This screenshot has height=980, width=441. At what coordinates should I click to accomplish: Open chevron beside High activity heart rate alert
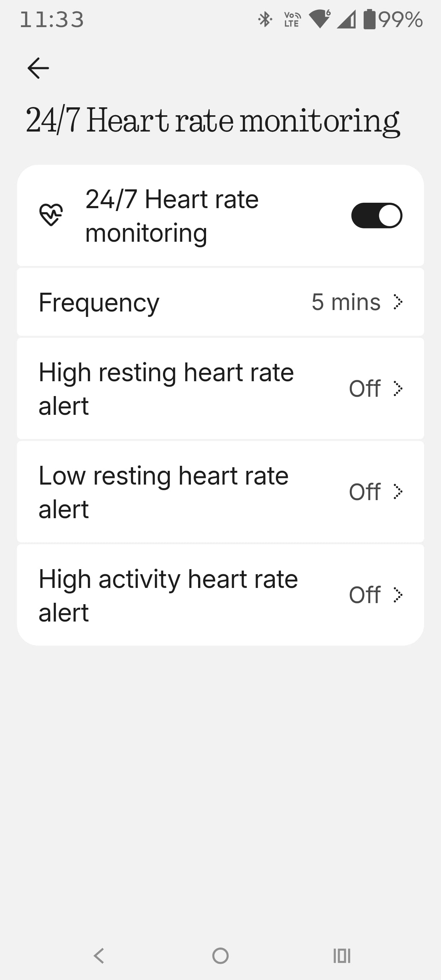398,595
